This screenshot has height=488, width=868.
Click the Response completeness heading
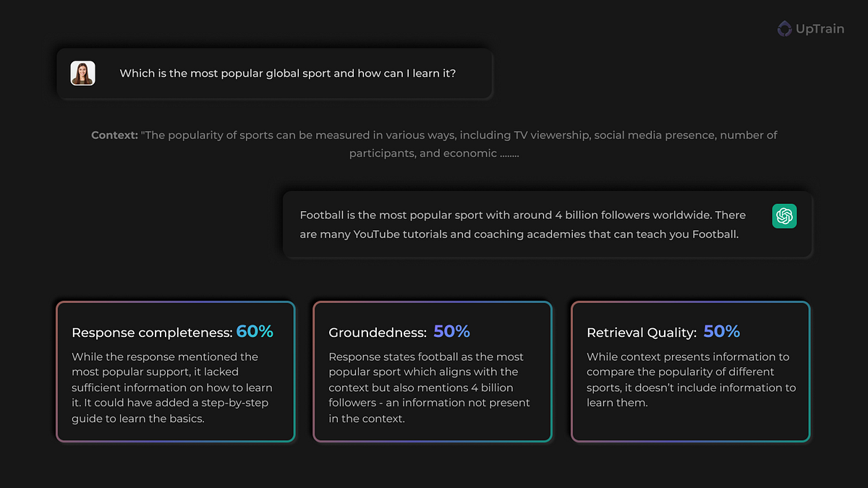[x=153, y=333]
